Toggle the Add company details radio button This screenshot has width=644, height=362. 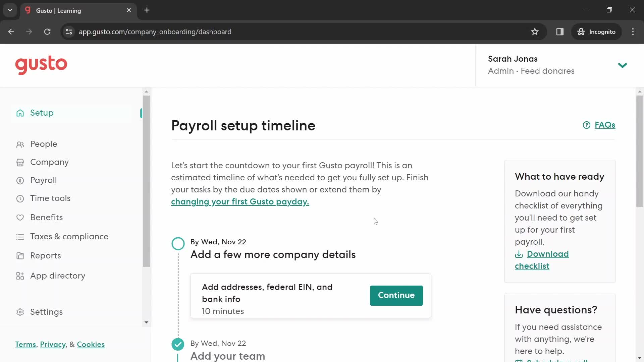[x=178, y=244]
